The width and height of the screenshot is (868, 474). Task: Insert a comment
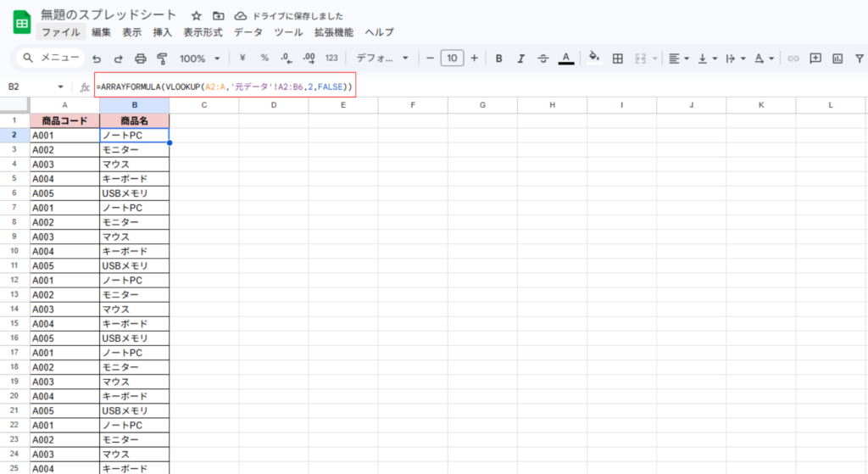(815, 59)
